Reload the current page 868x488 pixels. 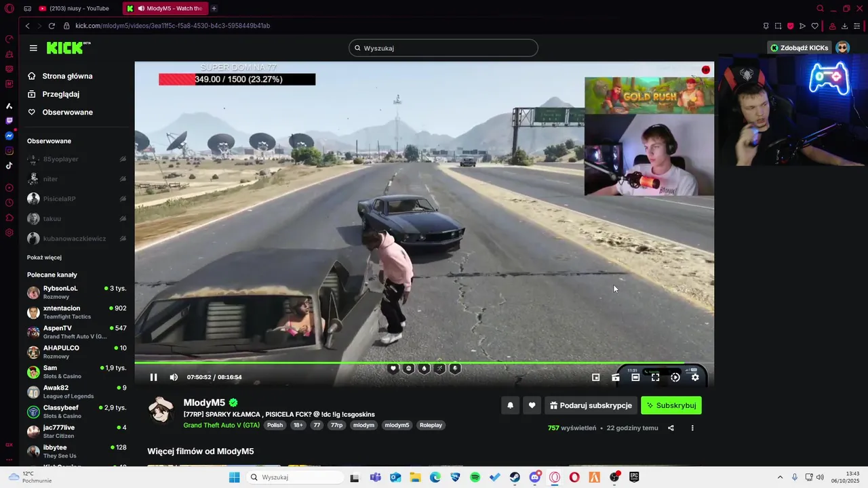coord(52,26)
